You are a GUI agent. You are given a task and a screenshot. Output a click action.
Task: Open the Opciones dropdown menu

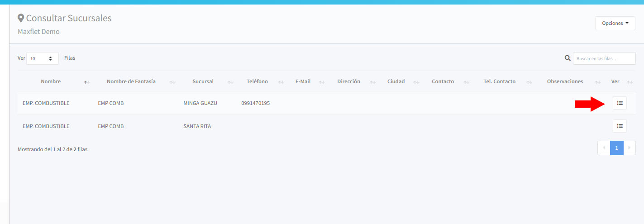(615, 24)
